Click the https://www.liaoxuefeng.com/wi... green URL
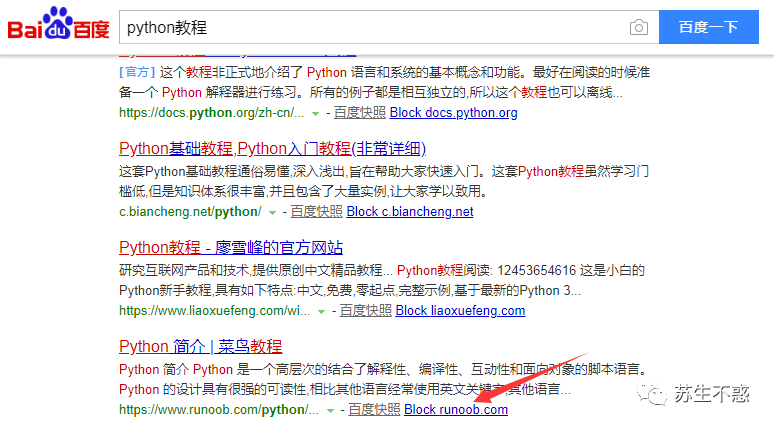 point(215,311)
